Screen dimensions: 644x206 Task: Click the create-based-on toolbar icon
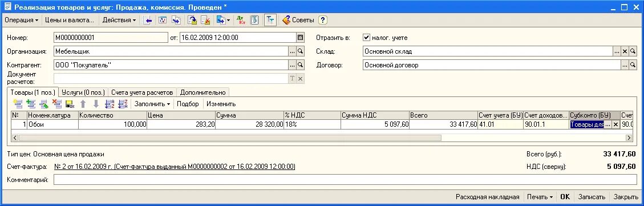[x=221, y=20]
